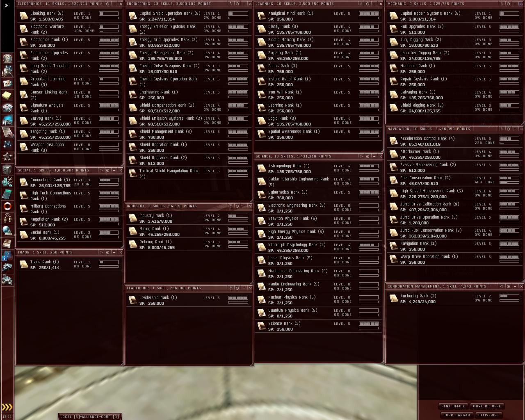Click Electronic Warfare training progress bar
The width and height of the screenshot is (525, 420).
coord(109,31)
